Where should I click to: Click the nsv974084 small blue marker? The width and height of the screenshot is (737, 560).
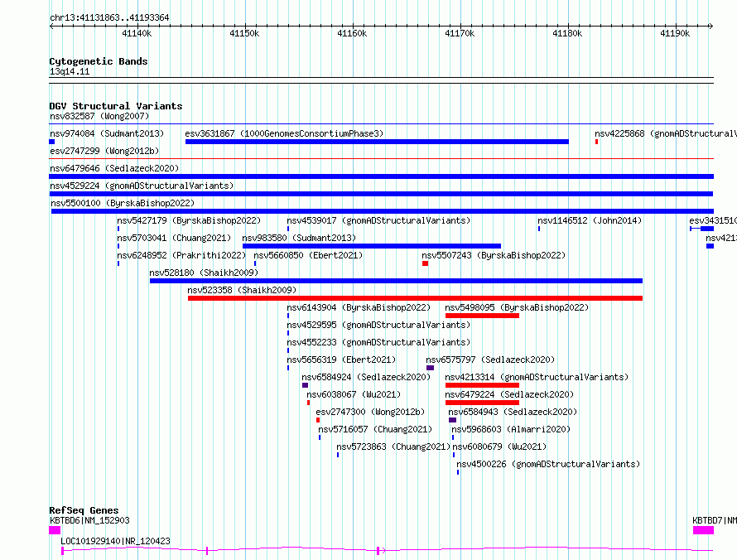pos(51,142)
